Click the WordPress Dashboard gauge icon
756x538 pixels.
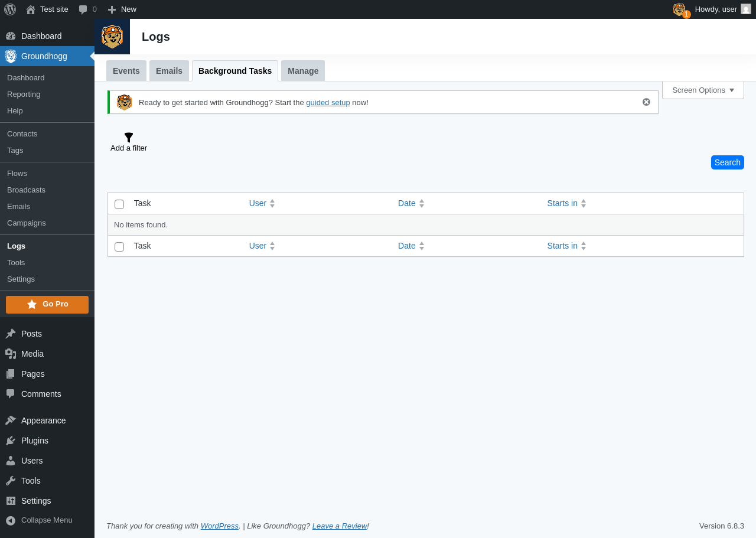point(11,36)
